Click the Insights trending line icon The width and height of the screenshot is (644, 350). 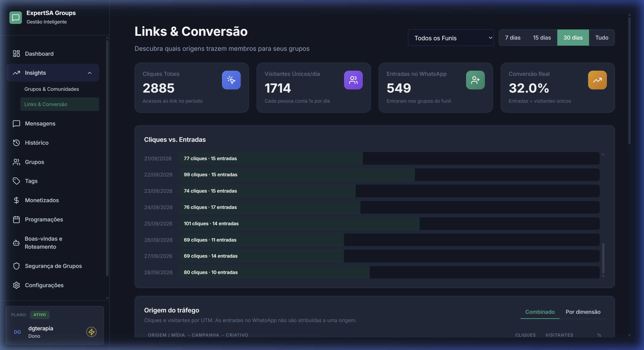tap(16, 73)
